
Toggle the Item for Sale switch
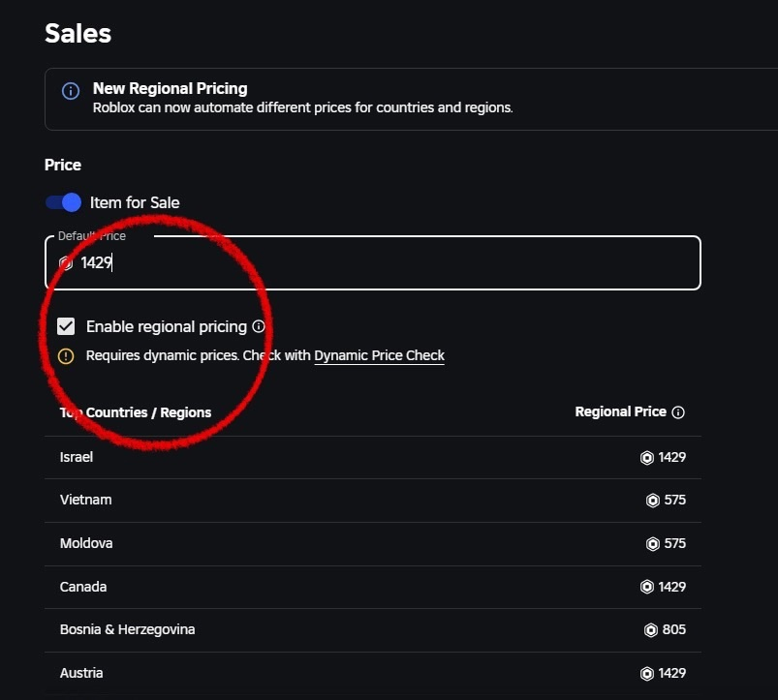[64, 202]
